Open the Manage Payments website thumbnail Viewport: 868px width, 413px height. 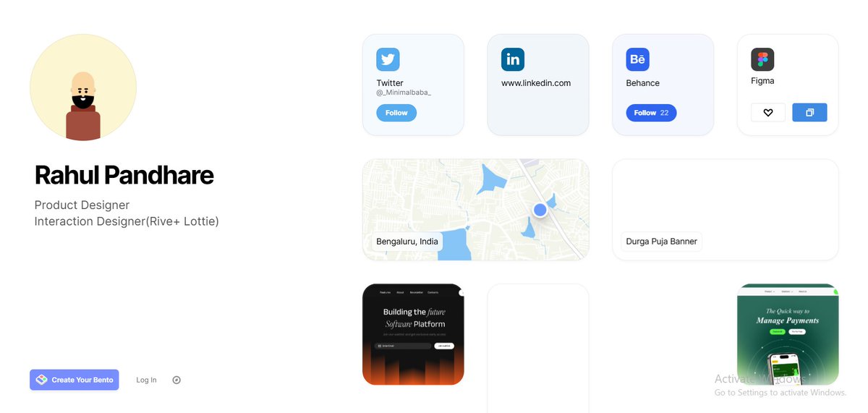[x=788, y=334]
